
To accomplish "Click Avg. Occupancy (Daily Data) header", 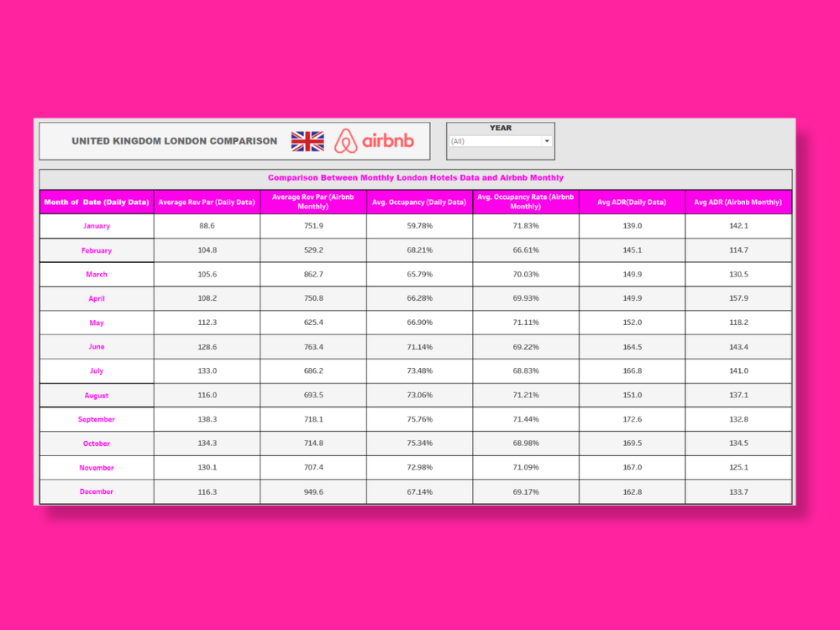I will point(419,202).
